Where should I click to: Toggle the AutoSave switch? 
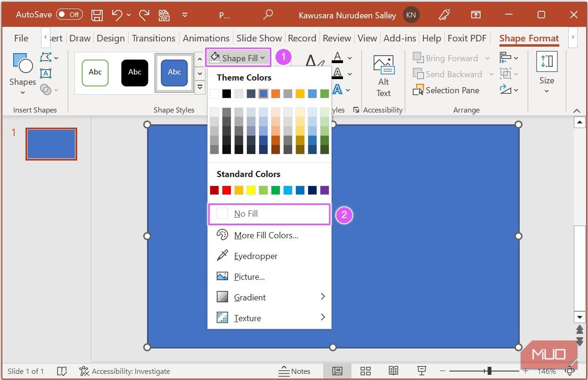pyautogui.click(x=69, y=15)
